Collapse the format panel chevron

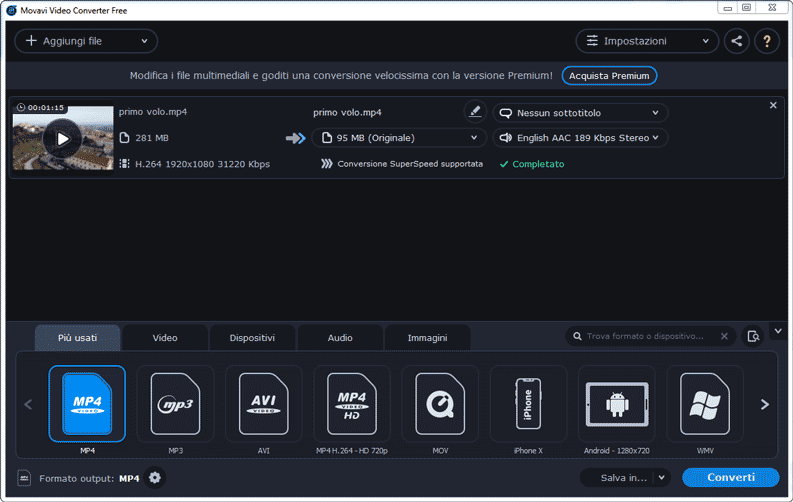pyautogui.click(x=778, y=331)
